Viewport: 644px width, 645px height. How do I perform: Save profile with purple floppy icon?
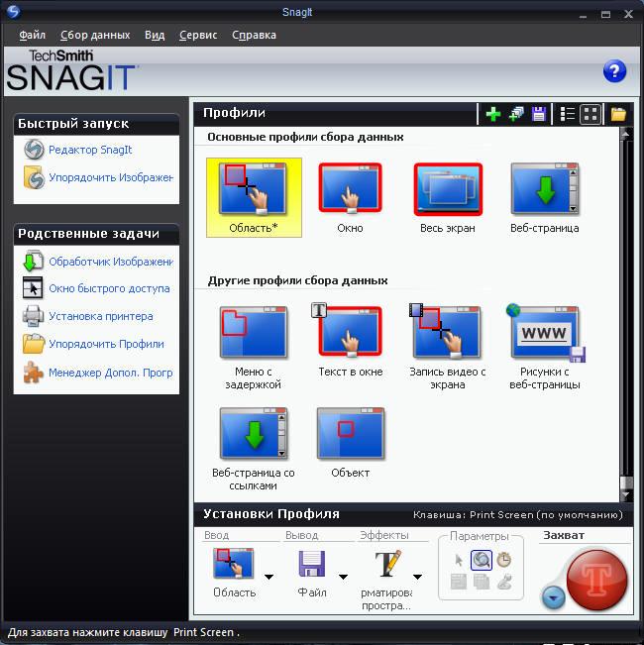538,114
